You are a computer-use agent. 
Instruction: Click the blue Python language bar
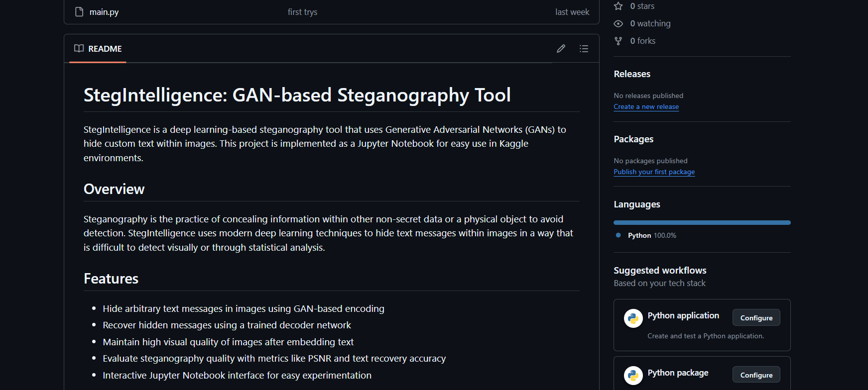coord(702,222)
